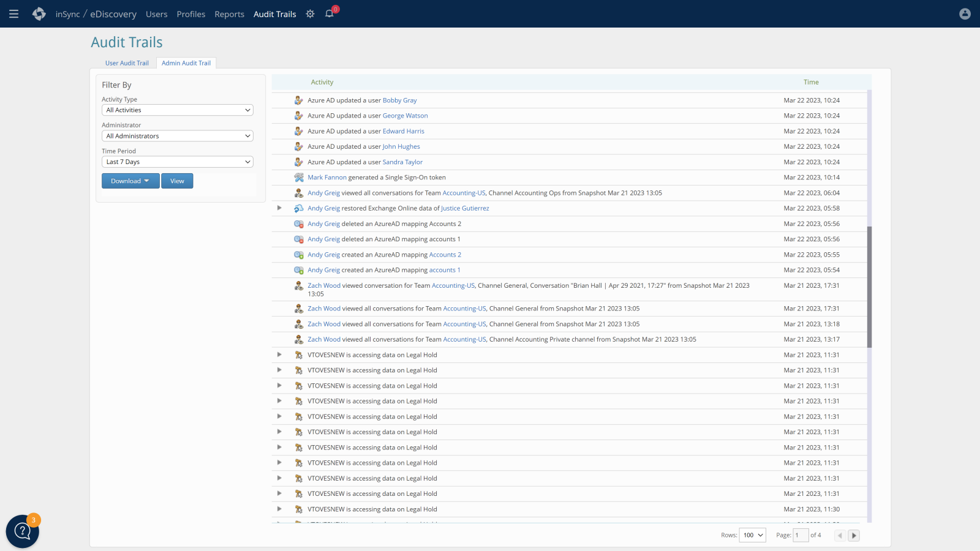Go to the next page arrow

[x=854, y=535]
